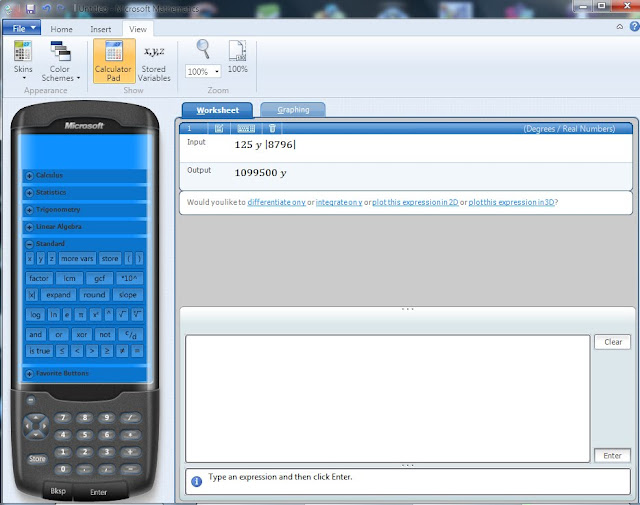
Task: Toggle the Calculator Pad display
Action: 114,61
